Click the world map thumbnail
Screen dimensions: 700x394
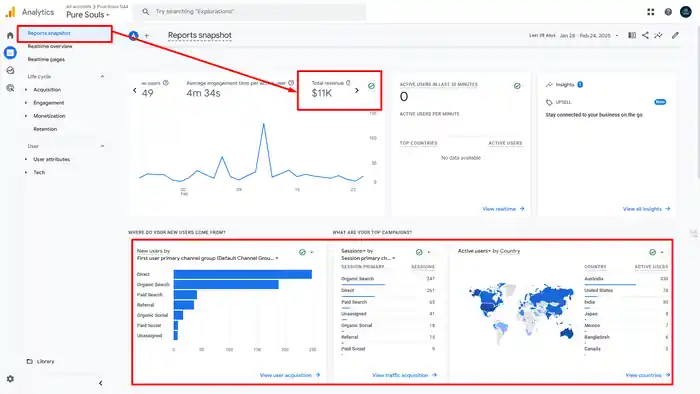(521, 313)
